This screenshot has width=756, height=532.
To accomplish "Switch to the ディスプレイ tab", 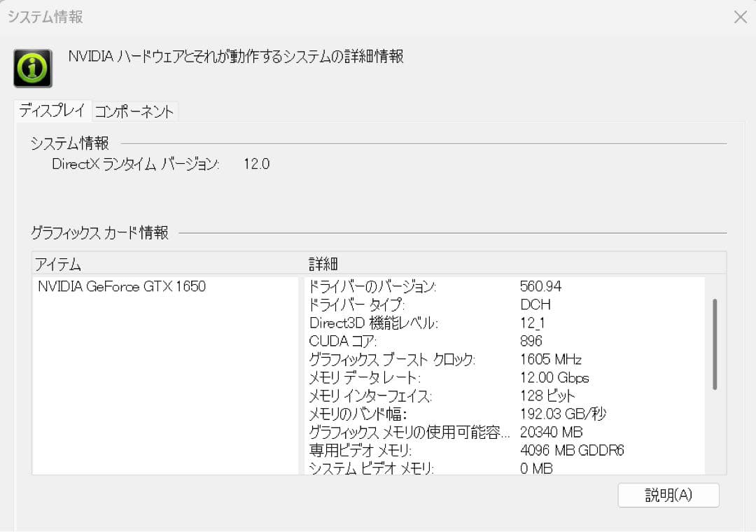I will [52, 111].
